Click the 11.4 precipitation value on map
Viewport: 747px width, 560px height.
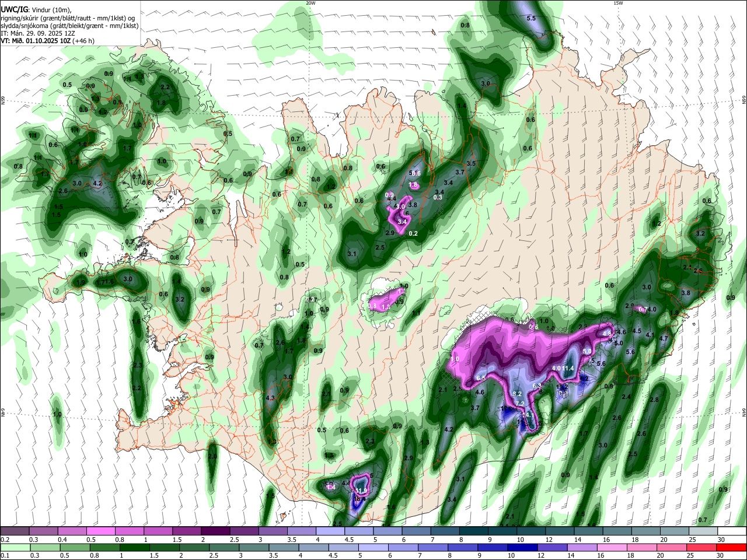point(568,369)
